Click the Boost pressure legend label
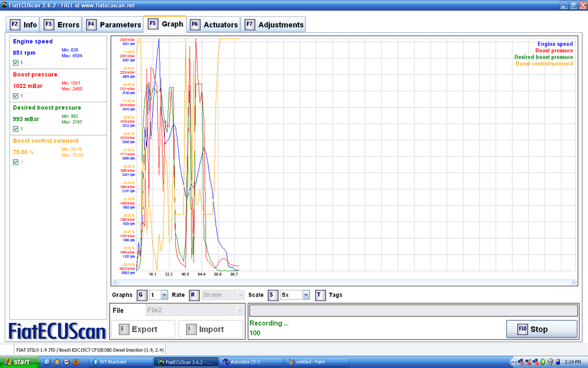588x368 pixels. pos(554,51)
